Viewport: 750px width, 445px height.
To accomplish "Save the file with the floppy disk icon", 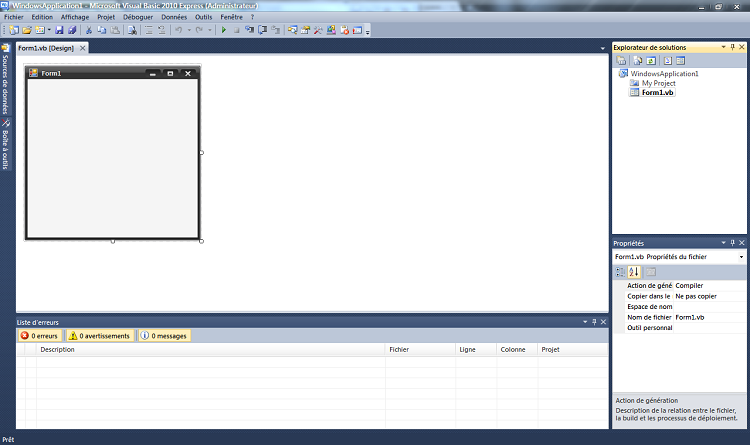I will pos(59,30).
